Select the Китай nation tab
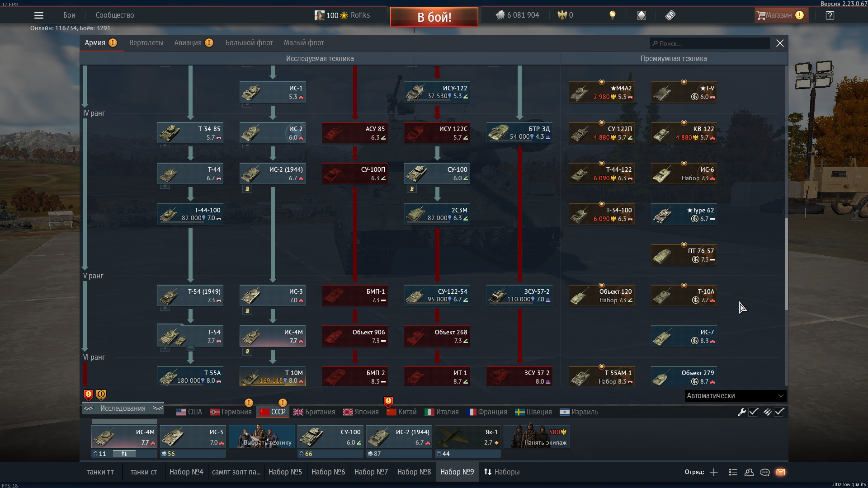 pos(402,412)
